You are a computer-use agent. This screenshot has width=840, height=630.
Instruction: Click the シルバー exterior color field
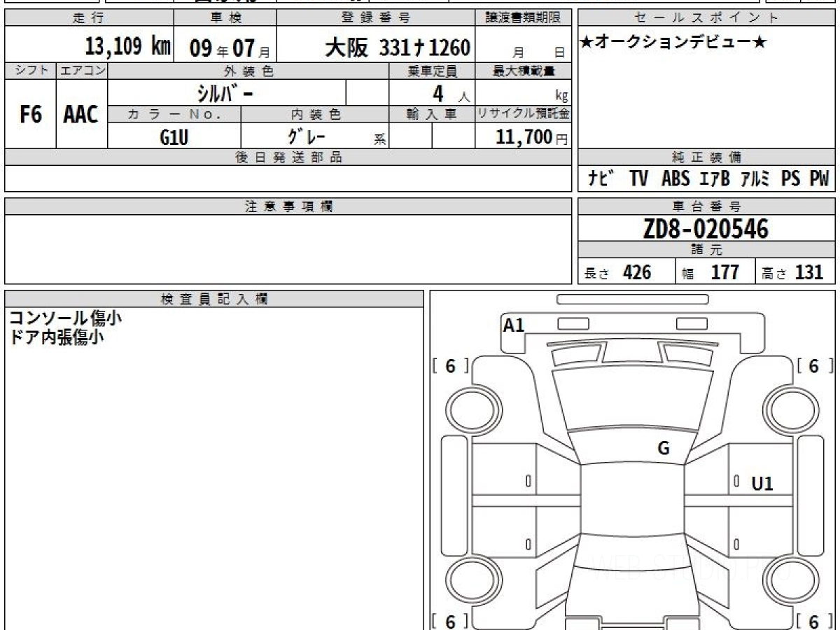coord(227,93)
